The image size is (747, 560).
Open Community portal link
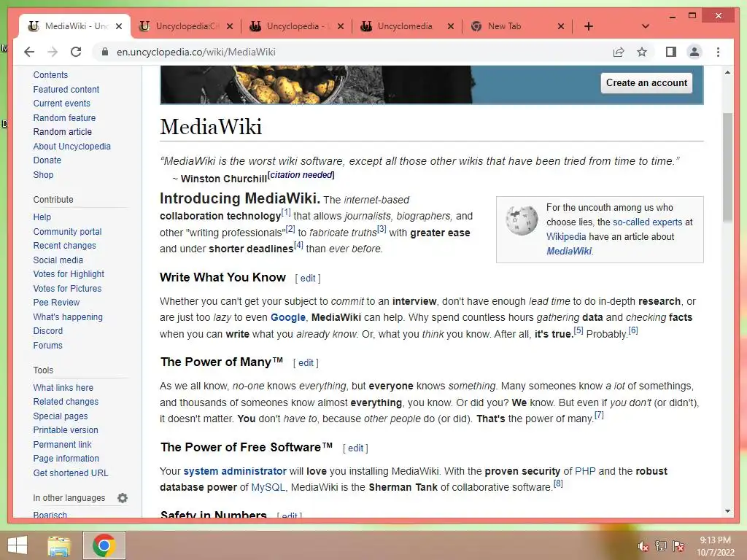67,231
